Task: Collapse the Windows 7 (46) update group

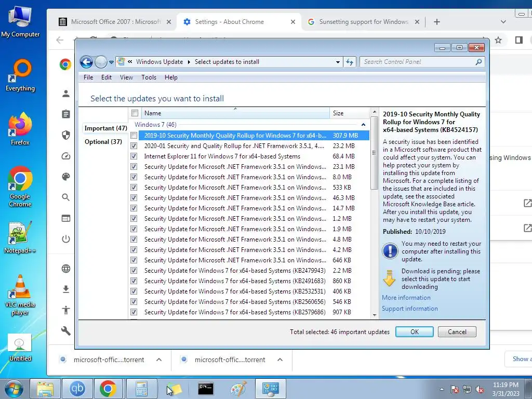Action: tap(363, 125)
